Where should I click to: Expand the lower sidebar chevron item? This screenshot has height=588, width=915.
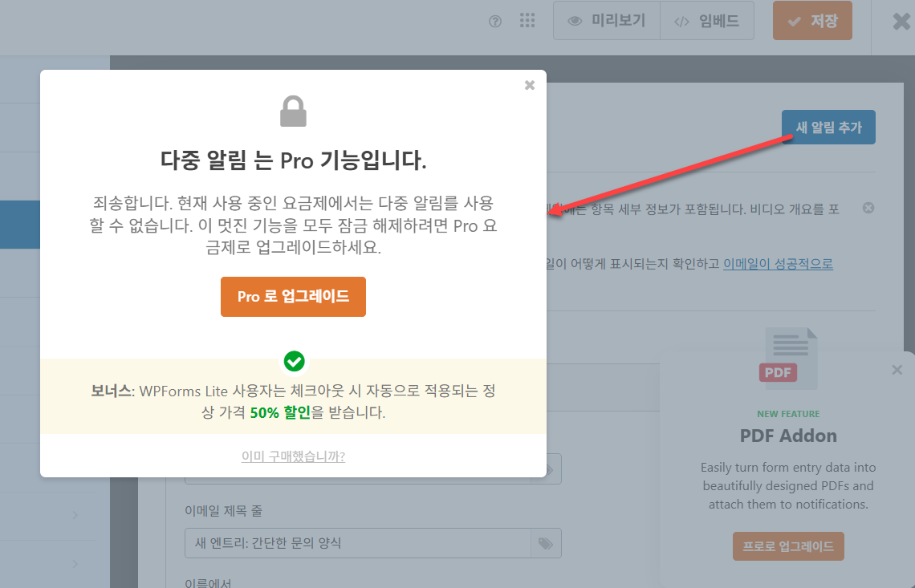[75, 564]
